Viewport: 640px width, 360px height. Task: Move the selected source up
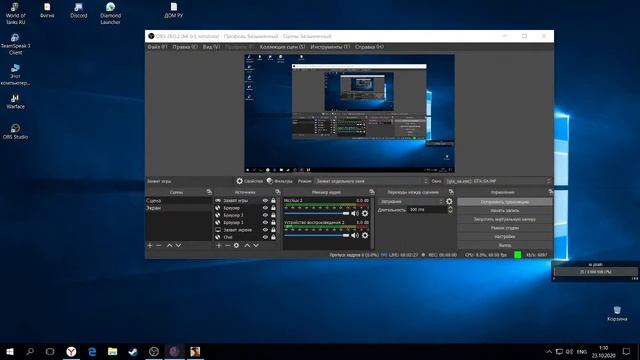point(247,245)
